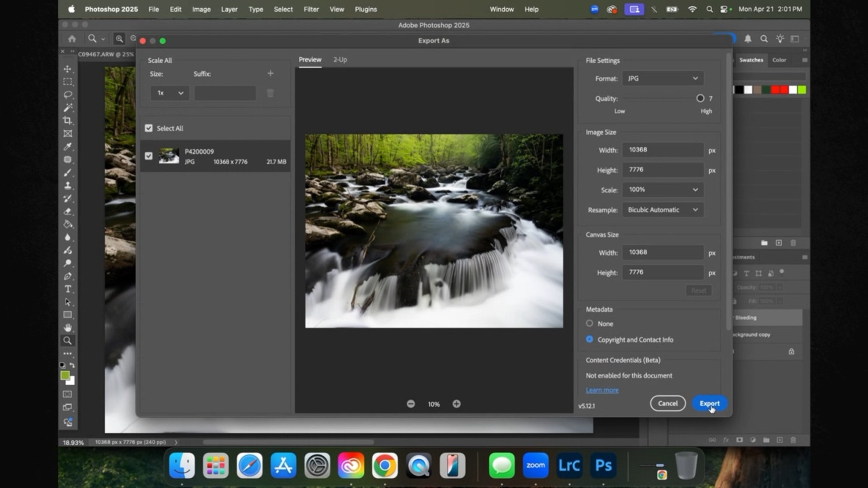
Task: Select None under Metadata options
Action: tap(590, 323)
